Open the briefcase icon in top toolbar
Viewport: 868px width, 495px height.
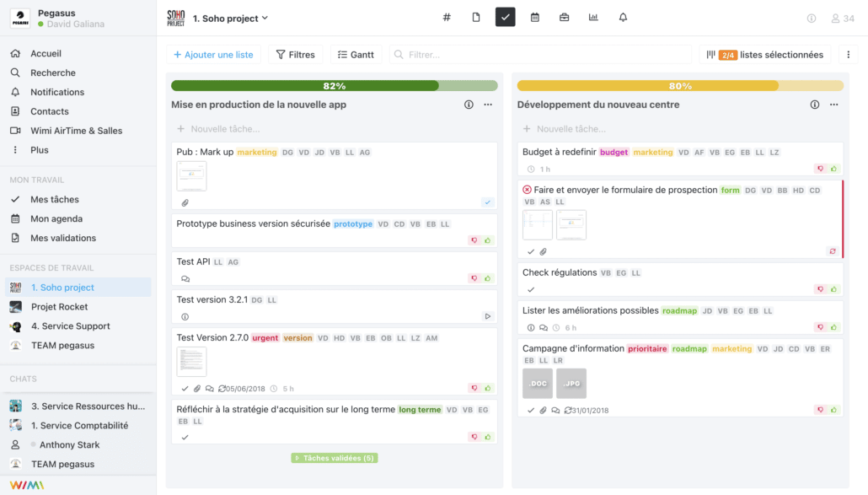pos(564,18)
